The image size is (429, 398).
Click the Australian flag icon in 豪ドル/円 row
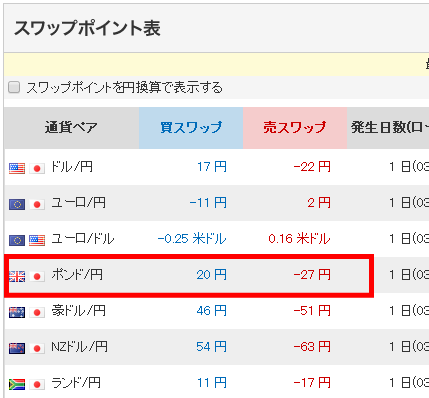click(x=17, y=312)
